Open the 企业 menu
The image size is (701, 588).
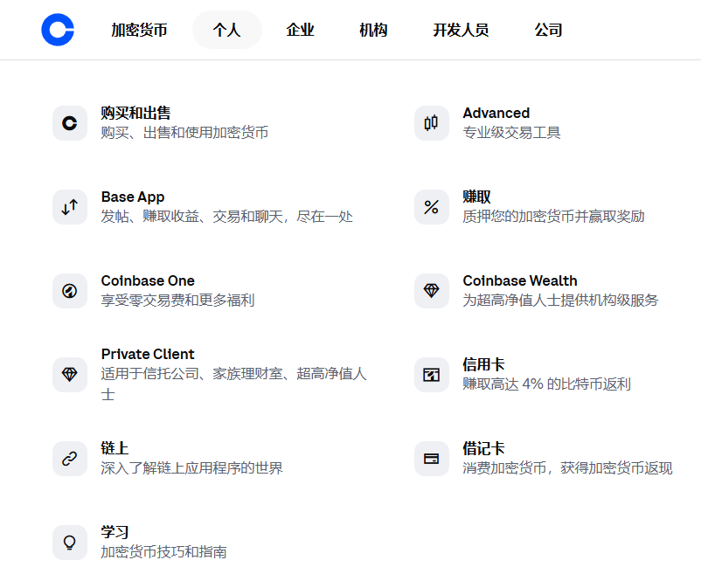click(300, 30)
